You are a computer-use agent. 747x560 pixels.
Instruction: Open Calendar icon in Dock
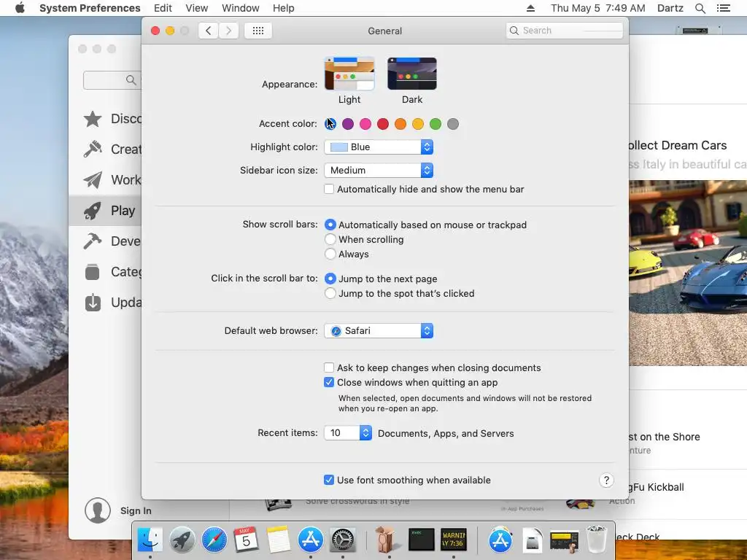pyautogui.click(x=246, y=540)
